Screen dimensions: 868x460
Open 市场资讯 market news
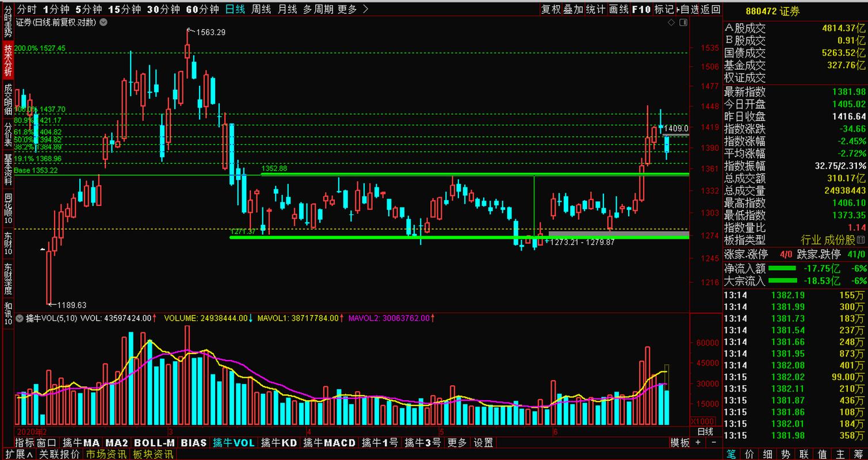click(x=106, y=454)
